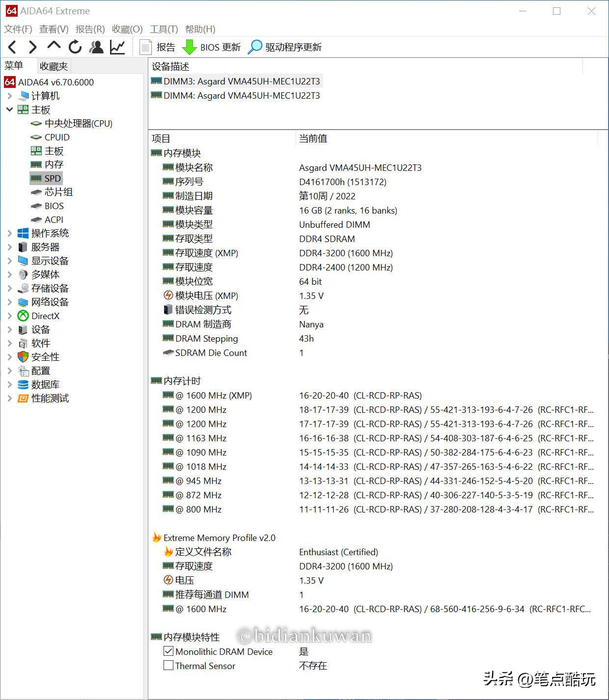Enable the Thermal Sensor checkbox
Viewport: 609px width, 700px height.
168,666
